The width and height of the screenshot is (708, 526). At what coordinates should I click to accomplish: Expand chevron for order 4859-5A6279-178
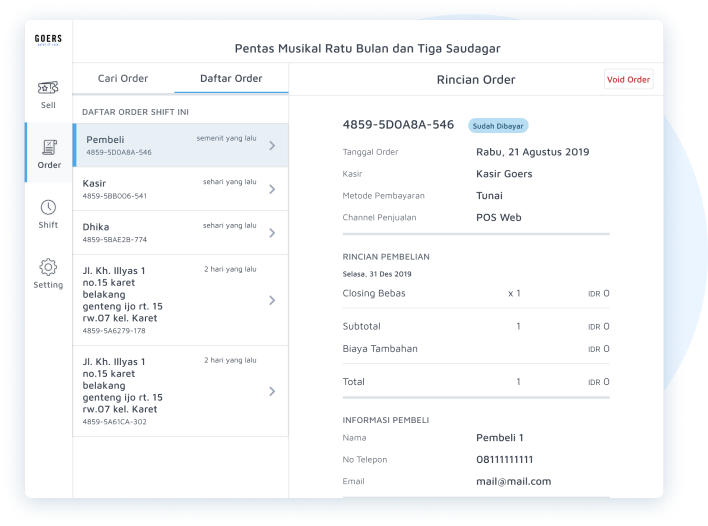(x=272, y=301)
